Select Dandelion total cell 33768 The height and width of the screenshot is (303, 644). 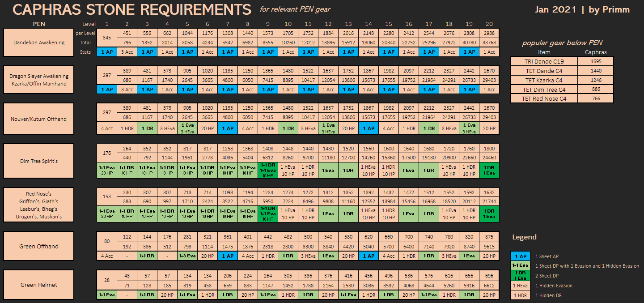coord(489,43)
